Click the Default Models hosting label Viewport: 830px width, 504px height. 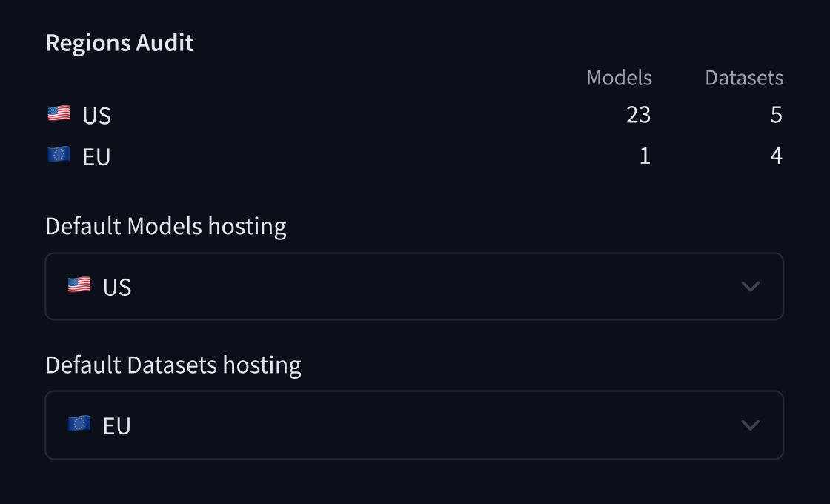pyautogui.click(x=166, y=226)
